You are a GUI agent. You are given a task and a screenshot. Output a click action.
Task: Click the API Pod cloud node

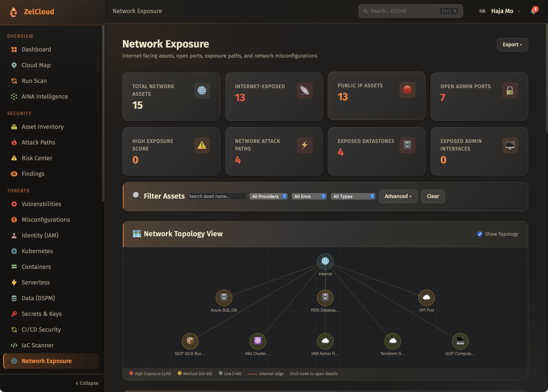pyautogui.click(x=426, y=297)
